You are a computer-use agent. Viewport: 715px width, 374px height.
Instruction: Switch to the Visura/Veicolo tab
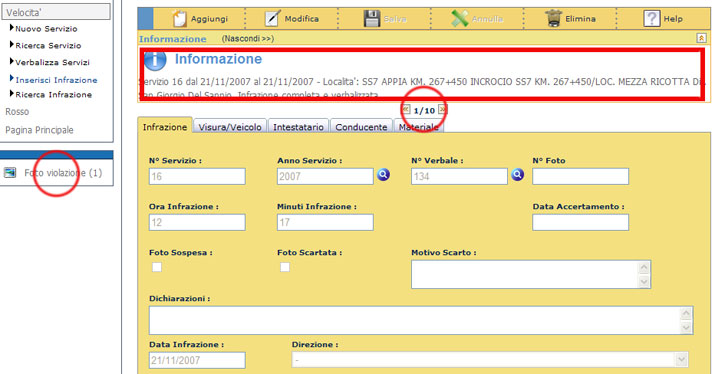click(230, 127)
